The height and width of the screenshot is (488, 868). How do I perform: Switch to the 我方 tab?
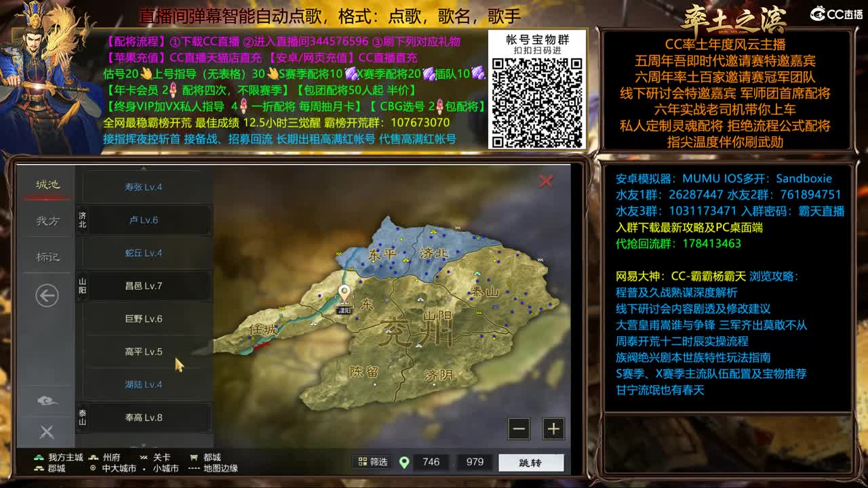point(47,221)
